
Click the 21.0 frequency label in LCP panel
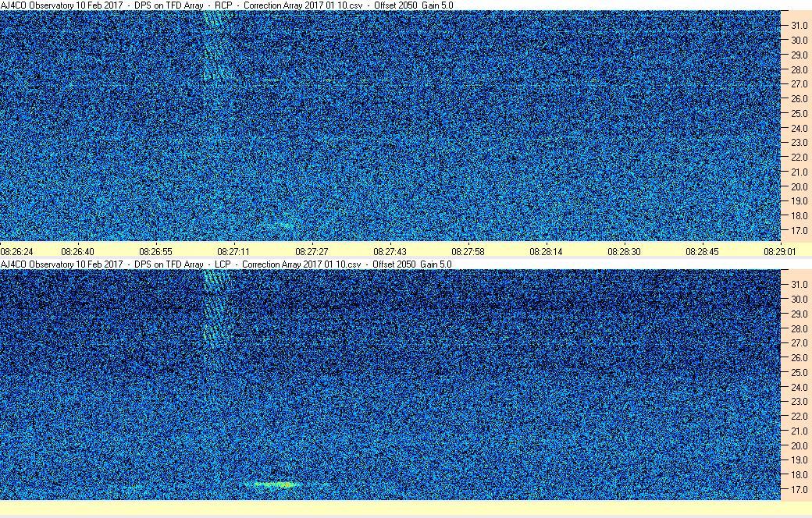(799, 431)
